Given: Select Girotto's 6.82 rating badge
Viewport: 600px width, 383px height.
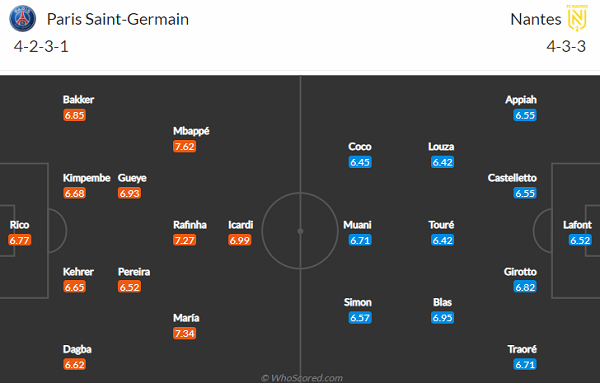Looking at the screenshot, I should [525, 287].
